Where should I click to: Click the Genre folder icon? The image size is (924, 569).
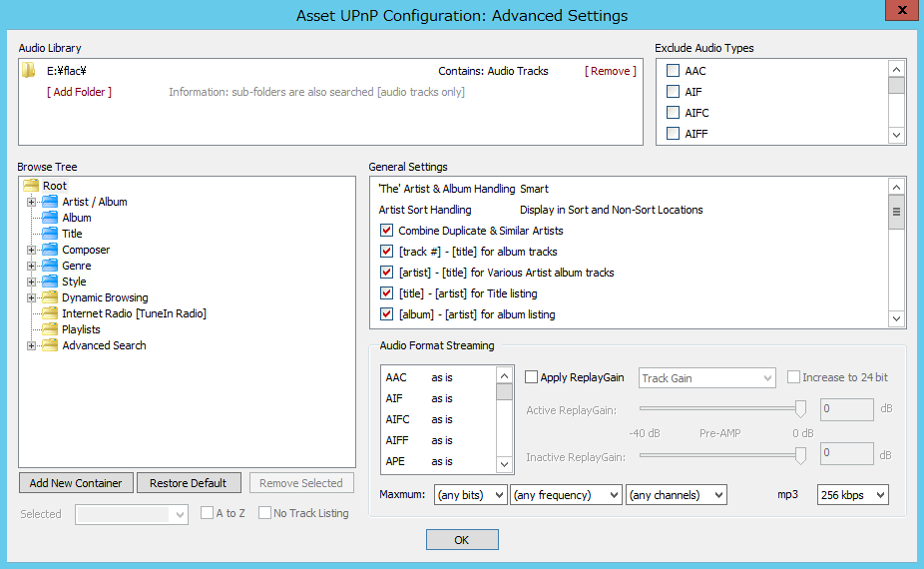pos(50,266)
